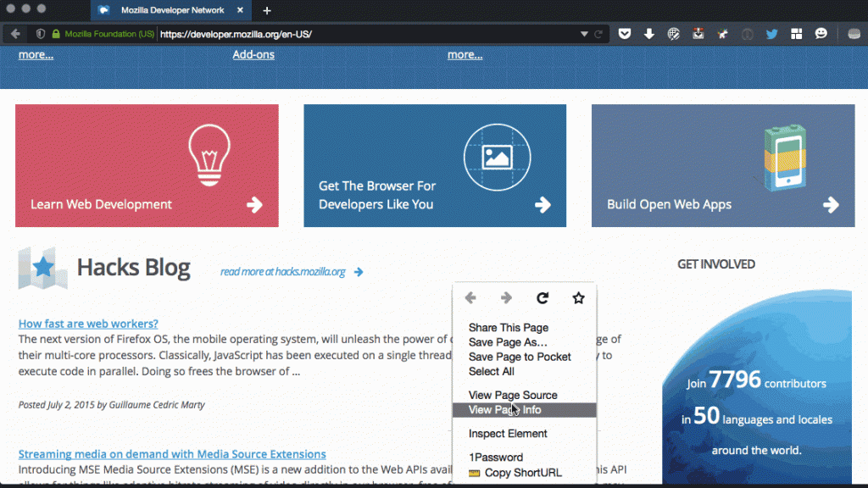Choose View Page Info menu item
Viewport: 868px width, 488px height.
point(524,410)
